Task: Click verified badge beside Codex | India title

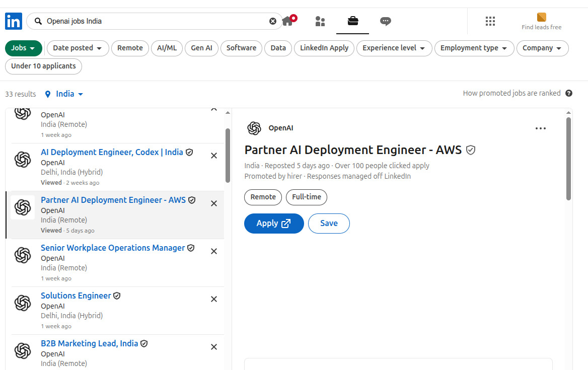Action: tap(189, 152)
